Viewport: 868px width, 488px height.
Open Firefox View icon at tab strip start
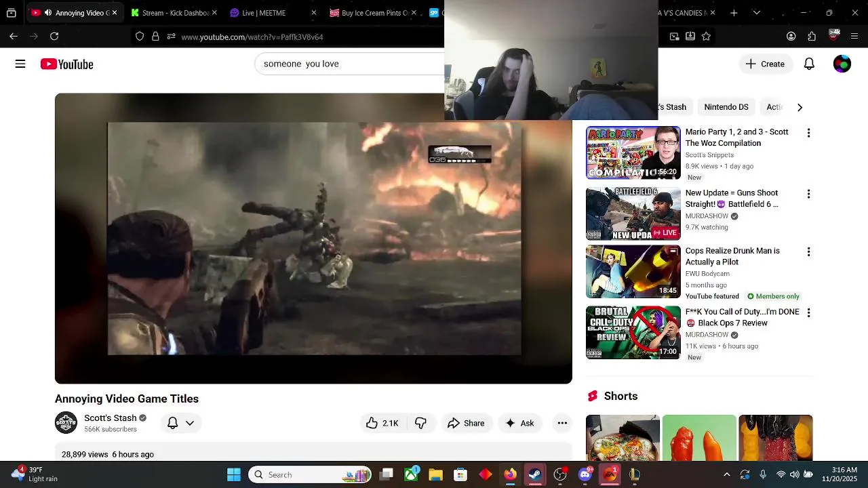pos(12,13)
